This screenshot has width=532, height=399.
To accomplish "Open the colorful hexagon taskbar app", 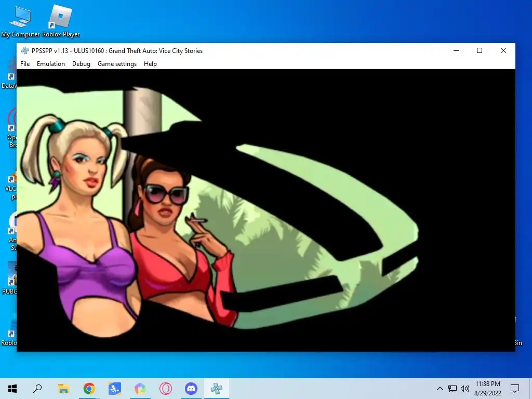I will click(x=140, y=389).
